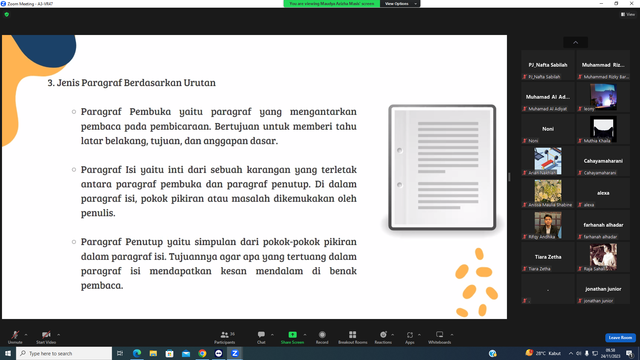Select leony participant video tile
This screenshot has height=360, width=640.
click(603, 97)
